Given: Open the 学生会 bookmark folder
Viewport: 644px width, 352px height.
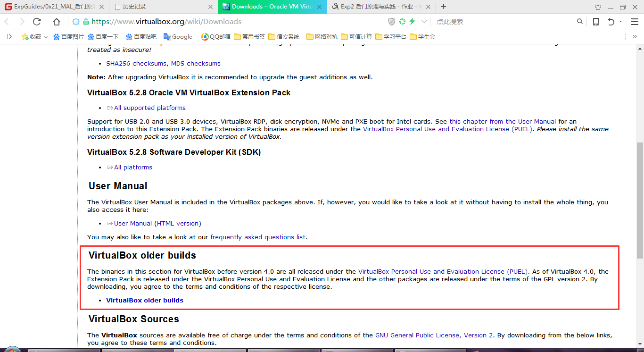Looking at the screenshot, I should click(422, 36).
